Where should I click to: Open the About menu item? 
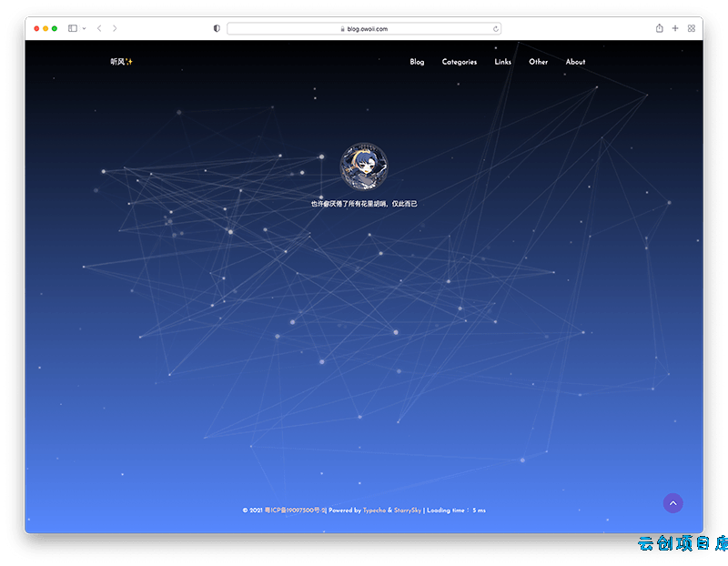pyautogui.click(x=575, y=62)
